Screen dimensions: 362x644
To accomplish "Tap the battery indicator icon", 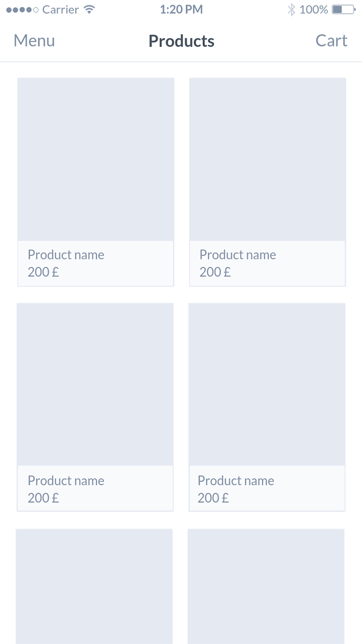I will [342, 9].
